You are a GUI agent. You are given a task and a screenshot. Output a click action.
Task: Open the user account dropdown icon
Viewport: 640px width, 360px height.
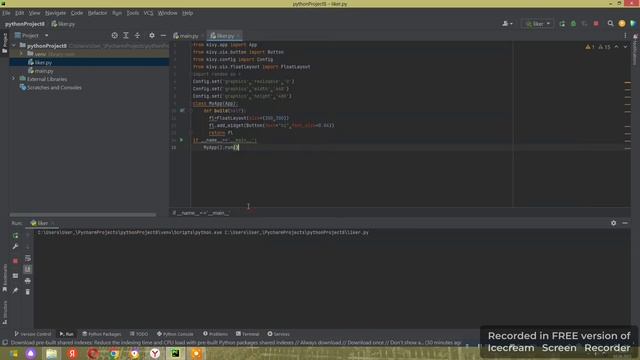[507, 24]
